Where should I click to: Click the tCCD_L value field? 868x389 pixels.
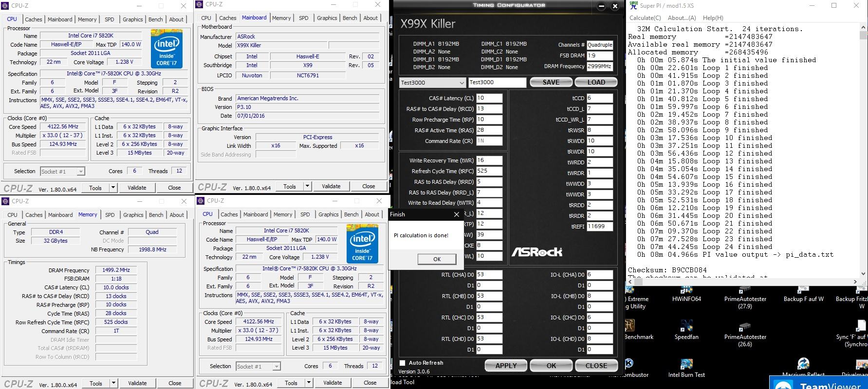point(600,109)
